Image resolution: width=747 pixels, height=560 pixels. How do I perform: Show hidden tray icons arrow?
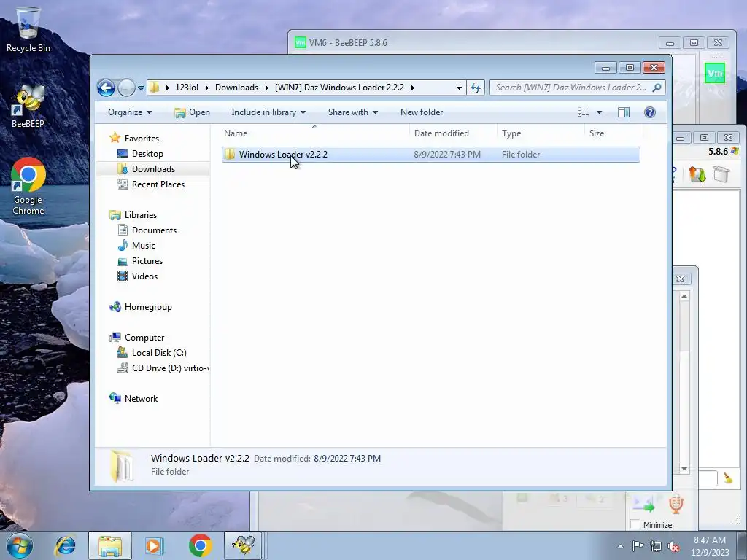pyautogui.click(x=620, y=546)
